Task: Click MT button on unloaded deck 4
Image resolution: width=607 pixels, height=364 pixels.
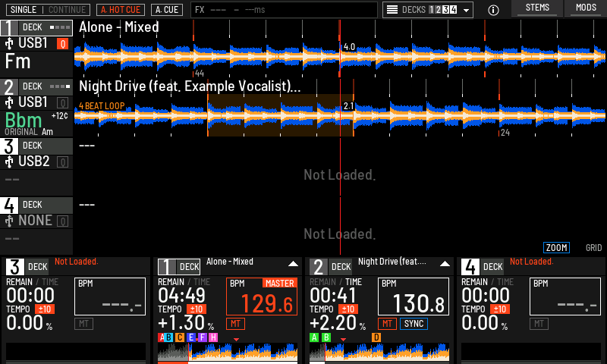Action: pyautogui.click(x=539, y=324)
